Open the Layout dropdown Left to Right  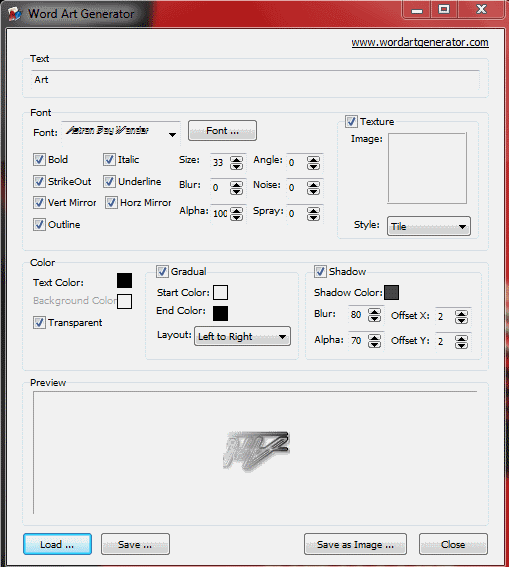pyautogui.click(x=242, y=336)
